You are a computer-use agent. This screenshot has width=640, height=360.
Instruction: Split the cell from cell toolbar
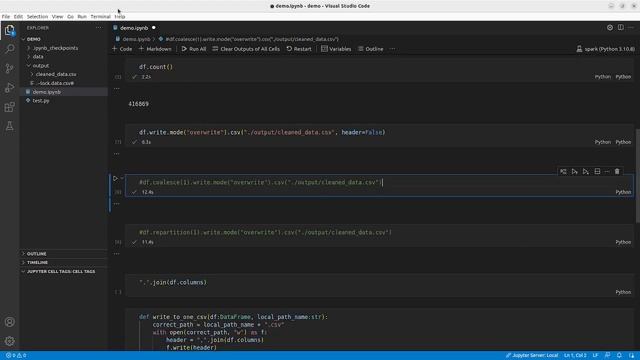point(598,172)
